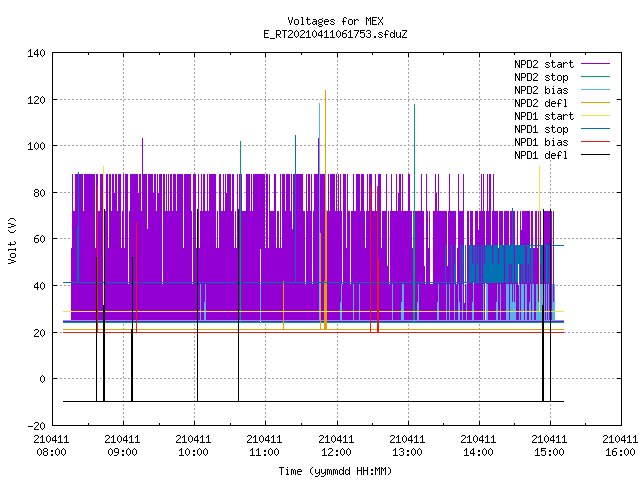Click the NPD1 defl black legend line
The width and height of the screenshot is (640, 480).
coord(595,155)
